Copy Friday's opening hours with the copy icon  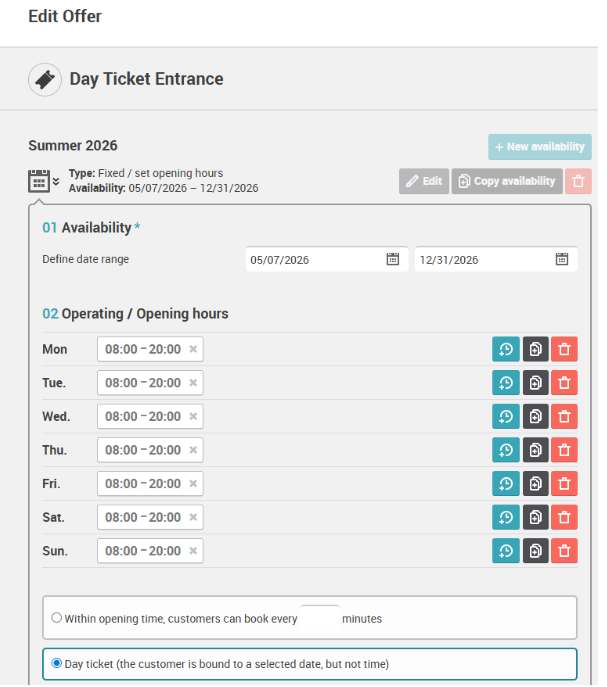(x=535, y=484)
